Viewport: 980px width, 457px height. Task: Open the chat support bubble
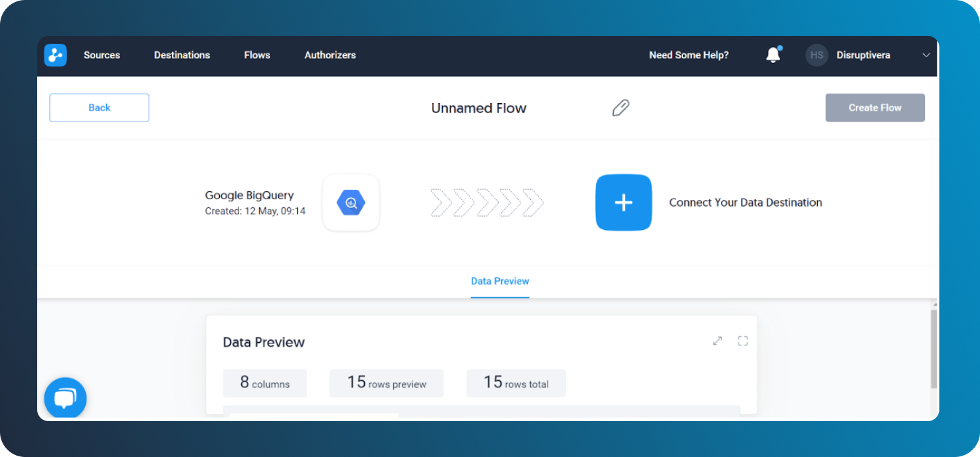click(x=64, y=398)
